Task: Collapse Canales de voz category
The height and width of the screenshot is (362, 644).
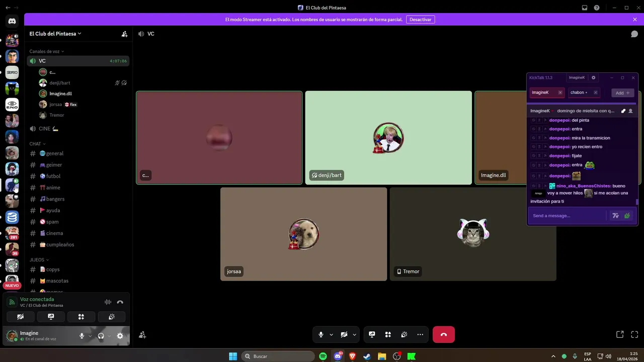Action: [x=47, y=51]
